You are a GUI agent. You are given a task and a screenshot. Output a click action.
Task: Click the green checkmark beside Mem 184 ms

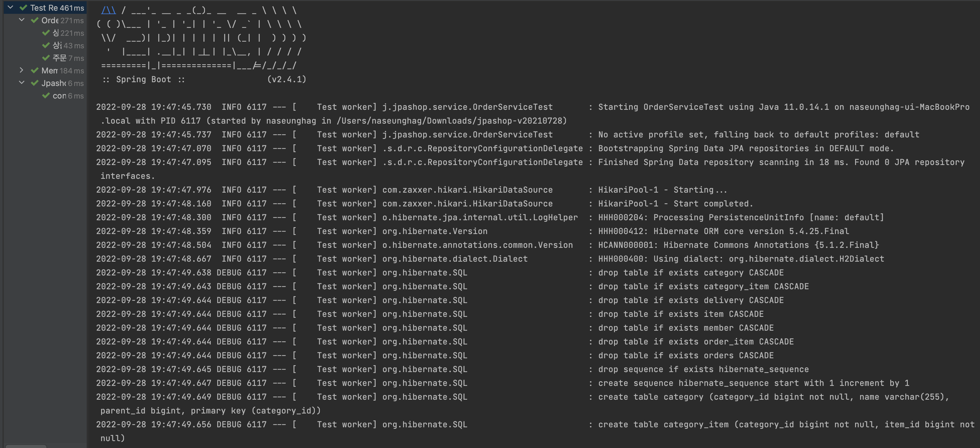[x=35, y=70]
